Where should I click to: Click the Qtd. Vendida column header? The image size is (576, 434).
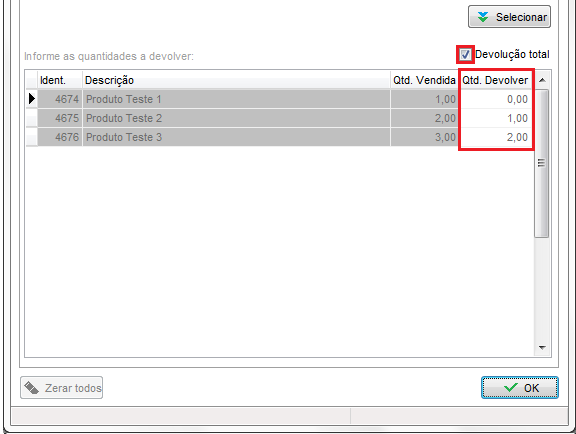point(424,80)
